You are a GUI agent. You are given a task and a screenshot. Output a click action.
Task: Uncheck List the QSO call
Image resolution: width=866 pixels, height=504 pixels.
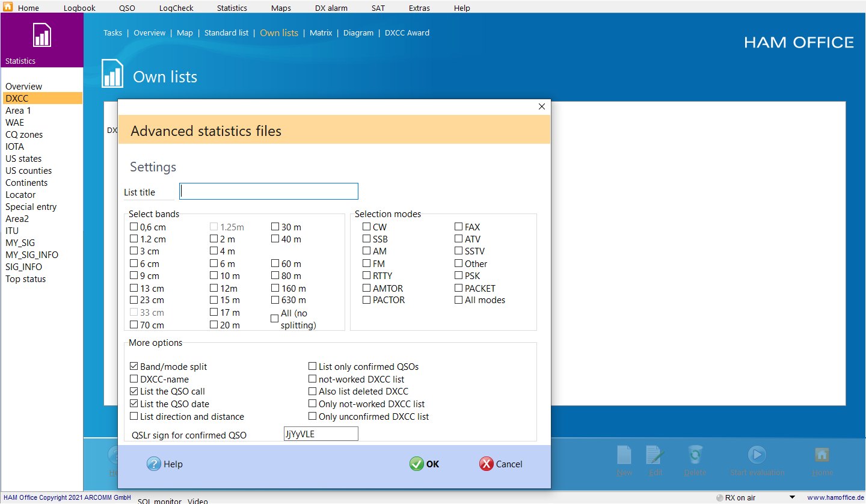pyautogui.click(x=134, y=391)
